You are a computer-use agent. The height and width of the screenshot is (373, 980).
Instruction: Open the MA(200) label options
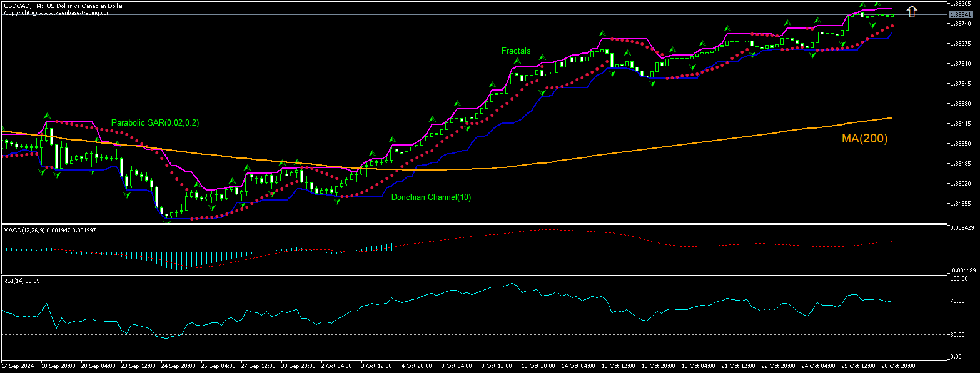pos(864,139)
